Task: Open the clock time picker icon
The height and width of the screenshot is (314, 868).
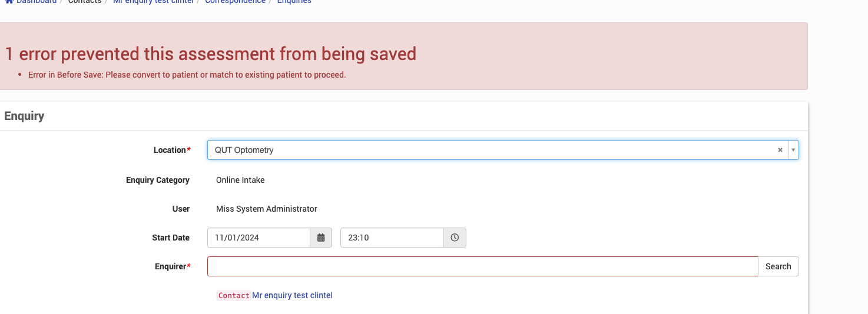Action: [455, 238]
